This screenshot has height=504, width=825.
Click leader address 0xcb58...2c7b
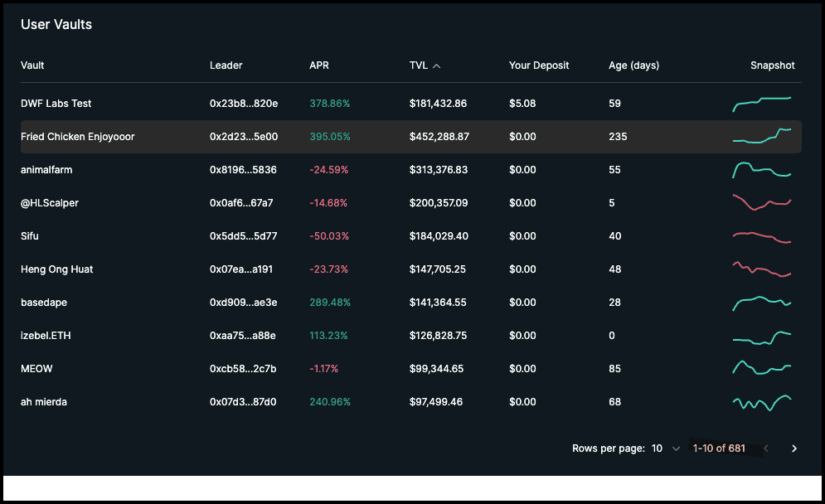pos(243,369)
